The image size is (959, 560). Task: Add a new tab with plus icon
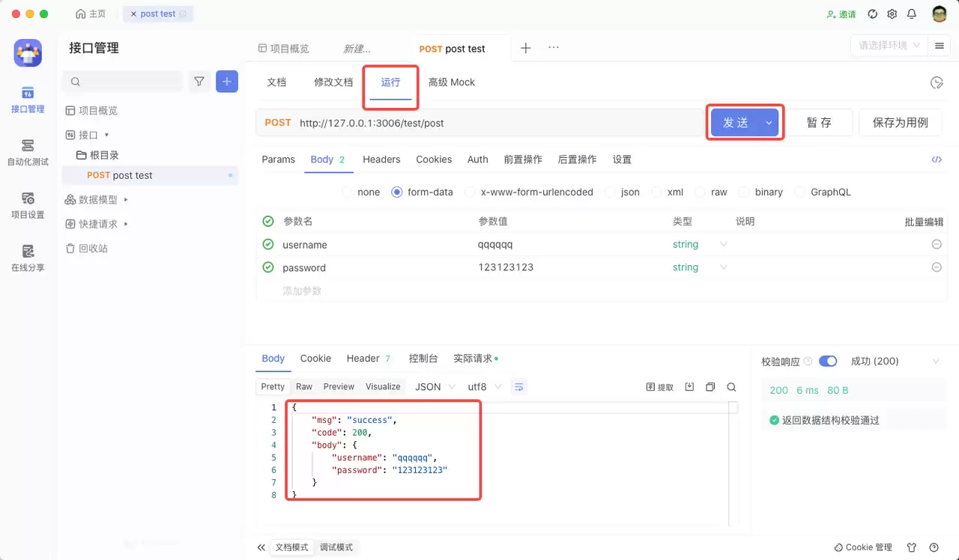525,48
